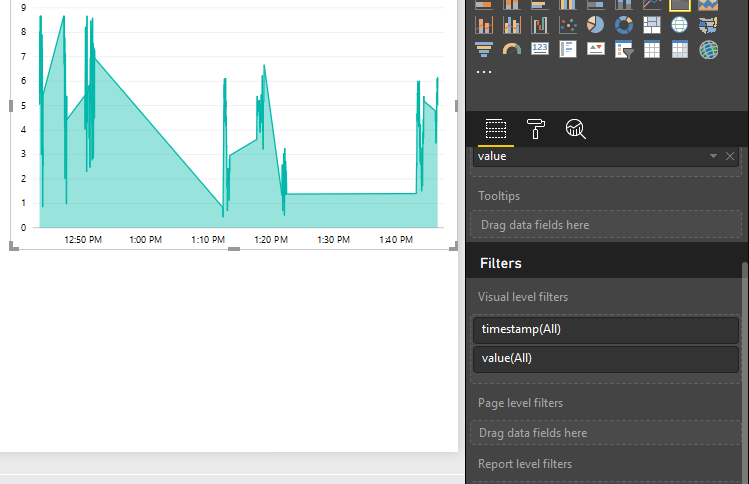Click the 1:30 PM axis label
Image resolution: width=749 pixels, height=484 pixels.
click(333, 239)
